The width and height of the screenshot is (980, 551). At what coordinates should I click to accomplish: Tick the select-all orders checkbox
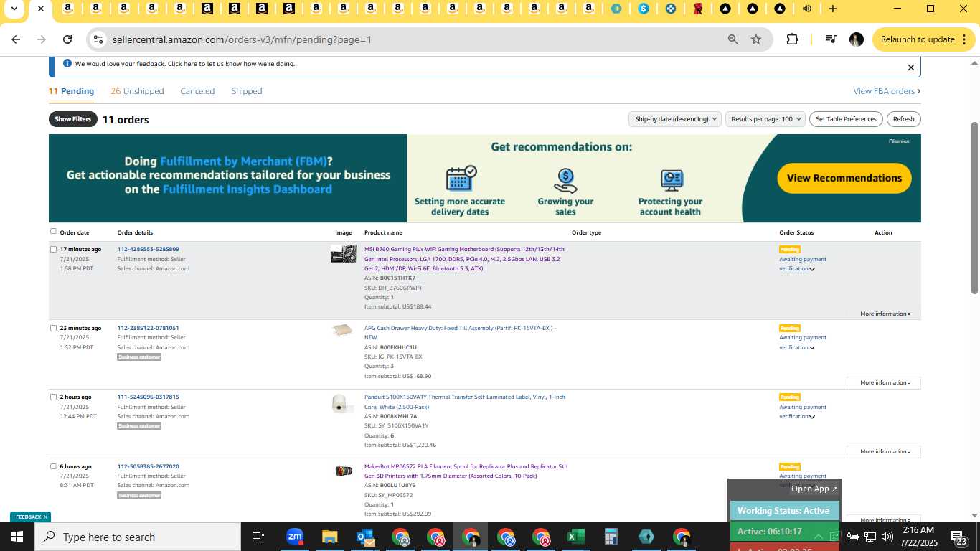pos(53,231)
